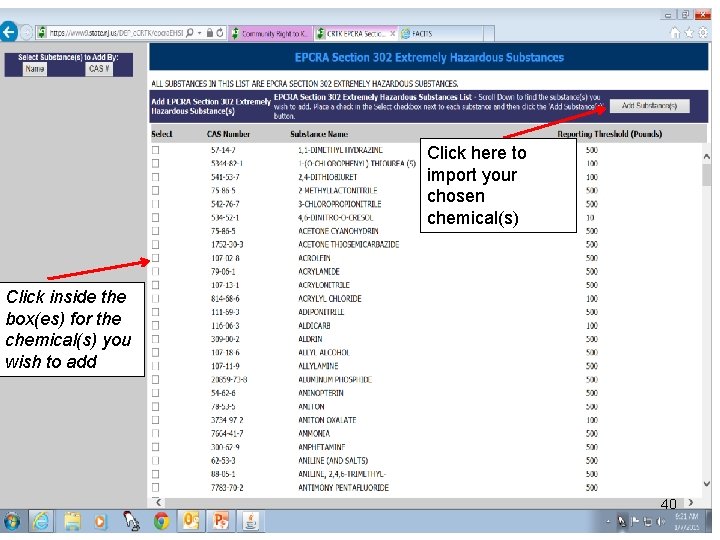Viewport: 720px width, 540px height.
Task: Open the Windows Start button
Action: pyautogui.click(x=12, y=522)
